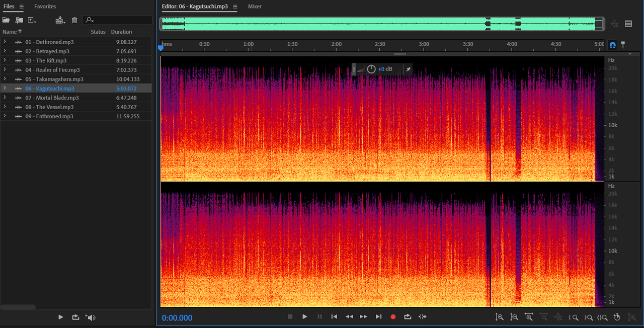Click Zoom In Time icon
Image resolution: width=644 pixels, height=328 pixels.
[529, 317]
